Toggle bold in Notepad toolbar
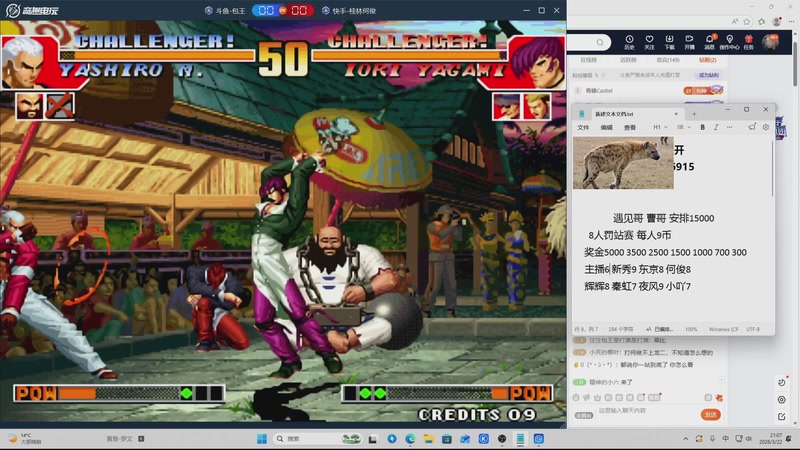The width and height of the screenshot is (800, 450). click(703, 127)
